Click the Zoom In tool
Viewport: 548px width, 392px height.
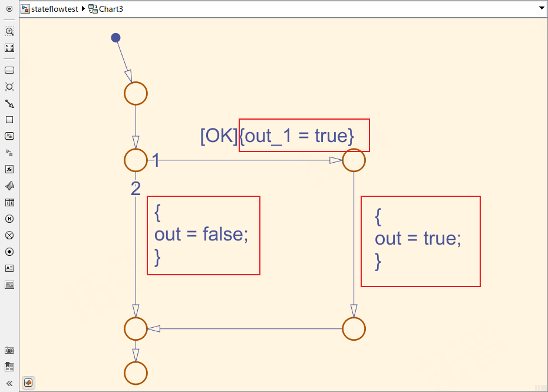(9, 31)
